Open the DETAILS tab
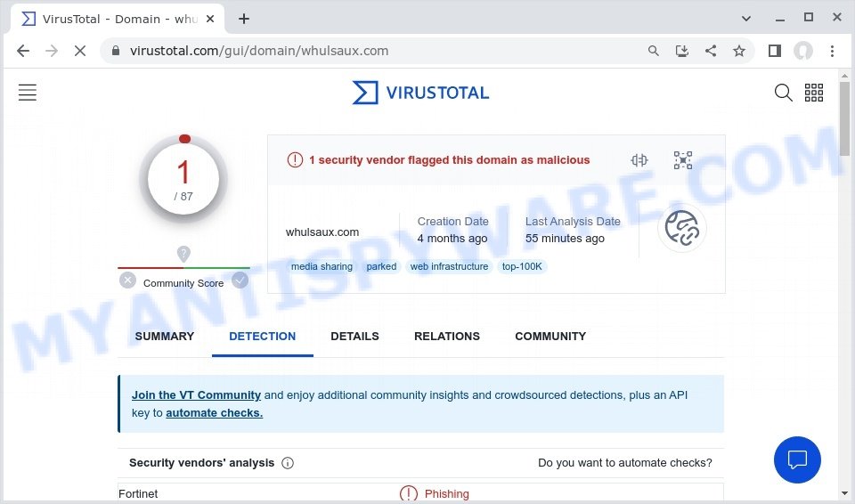This screenshot has height=504, width=855. 354,336
